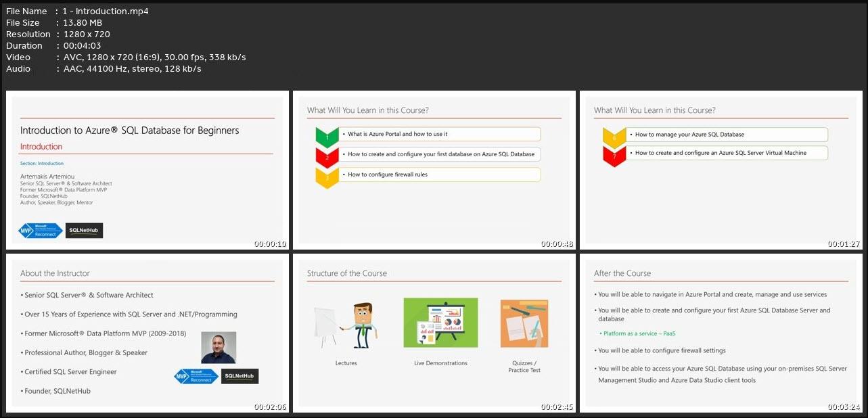Click the bullet 'Professional Author, Blogger & Speaker'

[84, 352]
